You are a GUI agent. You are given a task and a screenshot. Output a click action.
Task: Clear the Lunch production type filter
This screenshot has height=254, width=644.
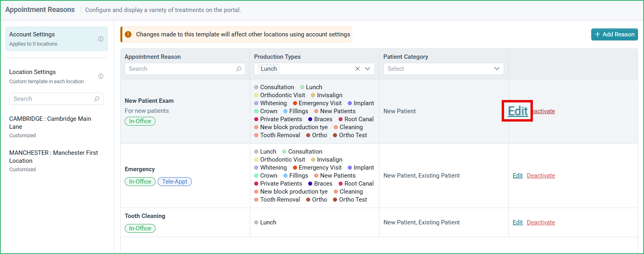point(357,69)
